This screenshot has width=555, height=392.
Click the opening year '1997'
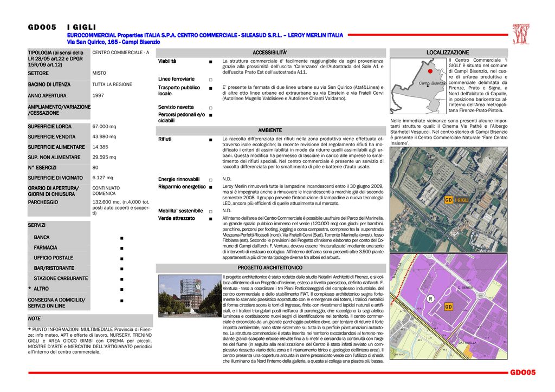[98, 95]
